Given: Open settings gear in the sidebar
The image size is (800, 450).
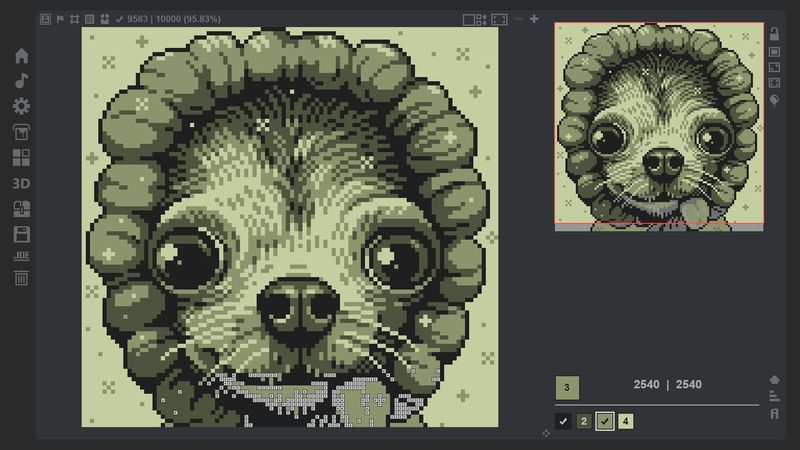Looking at the screenshot, I should pyautogui.click(x=21, y=106).
